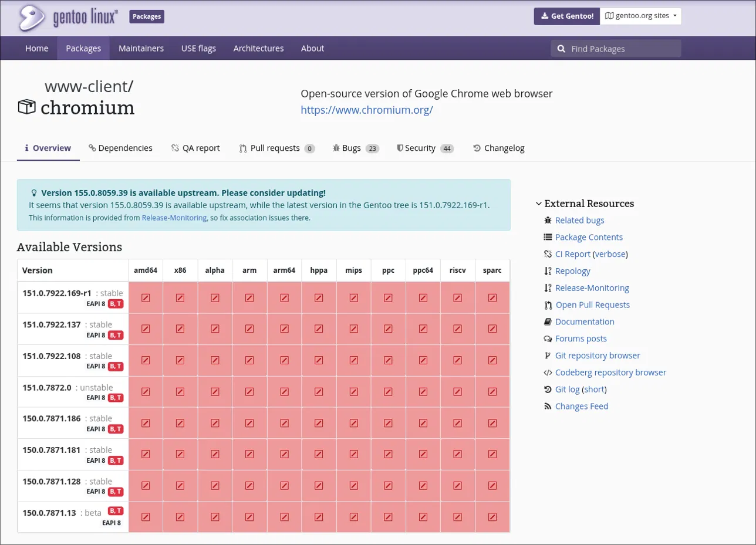Open the gentoo.org sites dropdown
This screenshot has width=756, height=545.
point(640,16)
